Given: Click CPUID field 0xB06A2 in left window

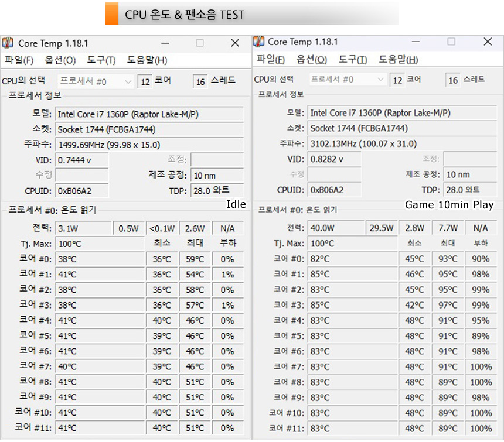Looking at the screenshot, I should [x=82, y=191].
